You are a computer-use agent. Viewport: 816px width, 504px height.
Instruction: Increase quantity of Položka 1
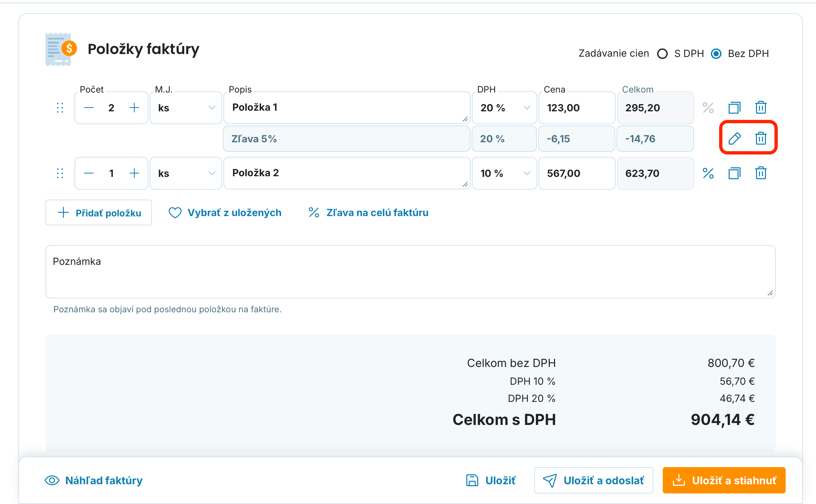pyautogui.click(x=134, y=108)
